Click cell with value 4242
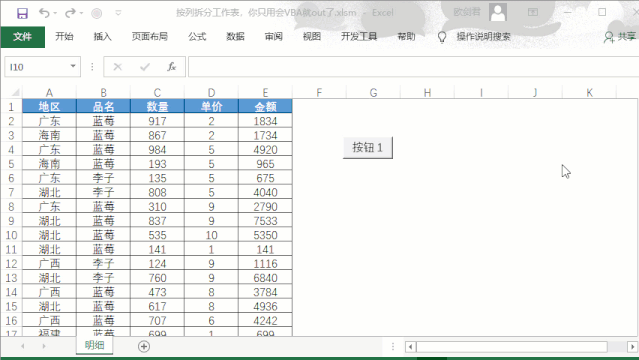 (x=265, y=321)
